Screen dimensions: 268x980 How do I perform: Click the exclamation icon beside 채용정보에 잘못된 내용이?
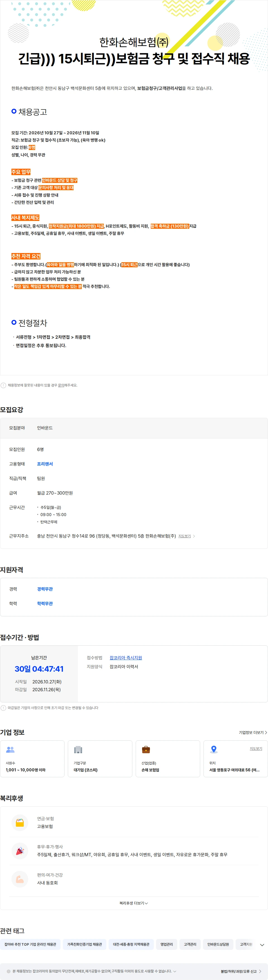(3, 385)
